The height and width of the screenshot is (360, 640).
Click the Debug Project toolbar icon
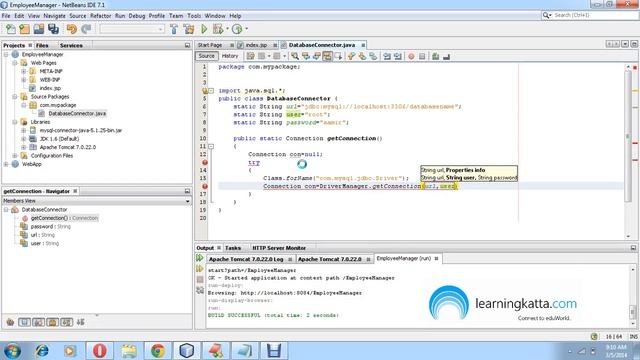click(218, 29)
